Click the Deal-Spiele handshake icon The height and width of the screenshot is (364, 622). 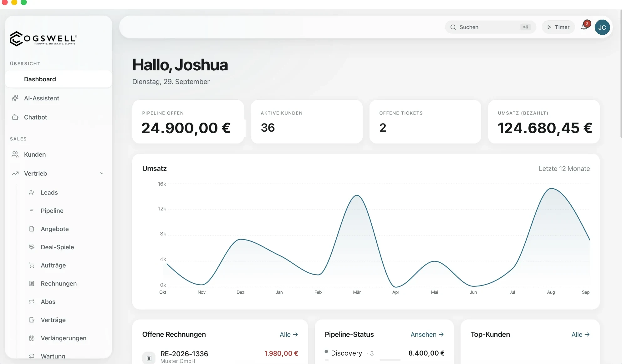click(x=32, y=247)
